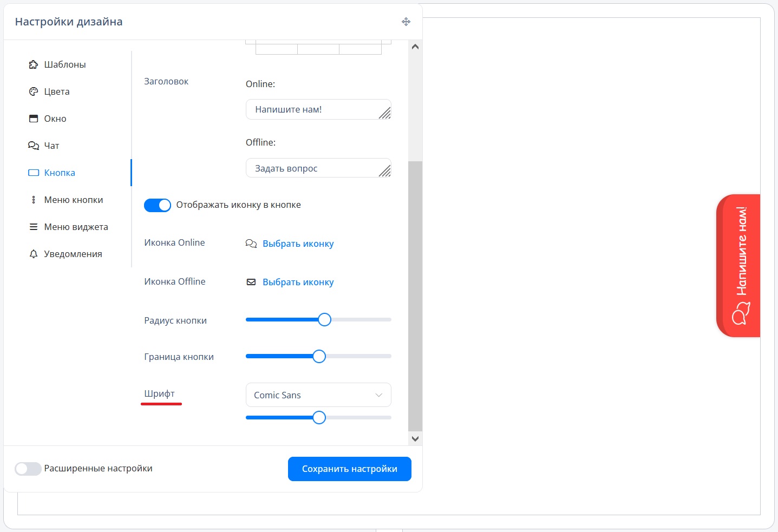This screenshot has width=778, height=532.
Task: Select the Кнопка menu item
Action: point(60,173)
